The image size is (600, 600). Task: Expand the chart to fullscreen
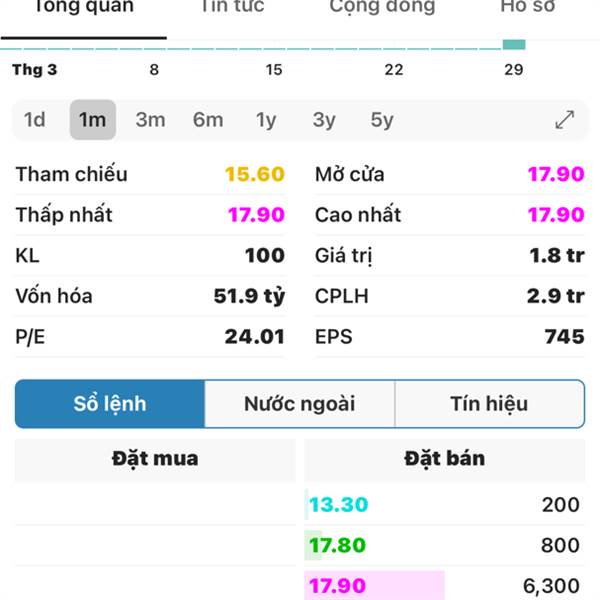coord(564,120)
